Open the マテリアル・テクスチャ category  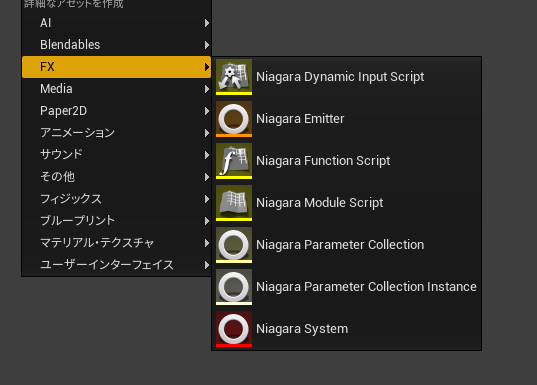(116, 243)
